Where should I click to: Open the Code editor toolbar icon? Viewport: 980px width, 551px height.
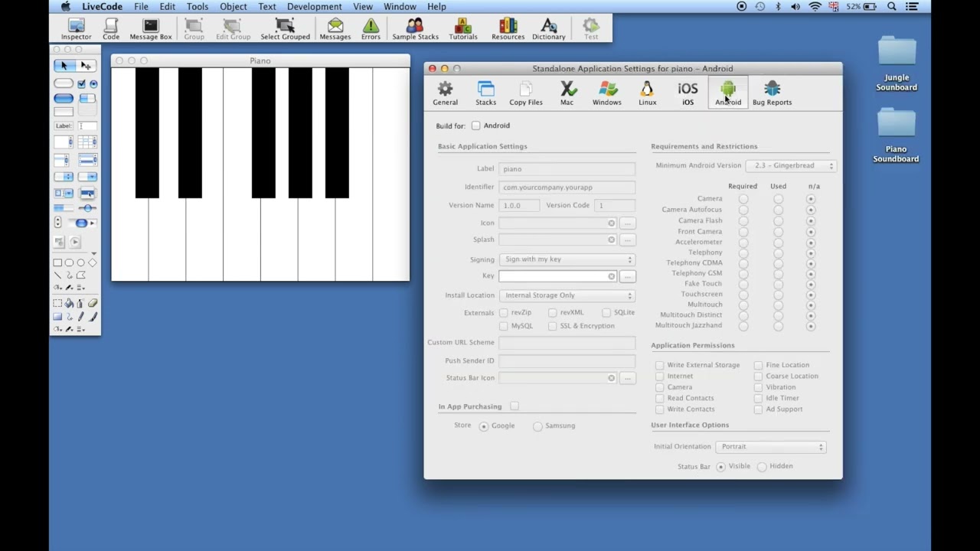[111, 30]
